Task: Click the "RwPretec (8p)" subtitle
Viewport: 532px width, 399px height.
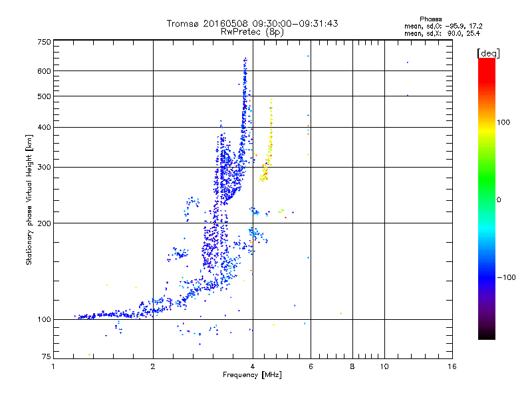Action: click(252, 32)
